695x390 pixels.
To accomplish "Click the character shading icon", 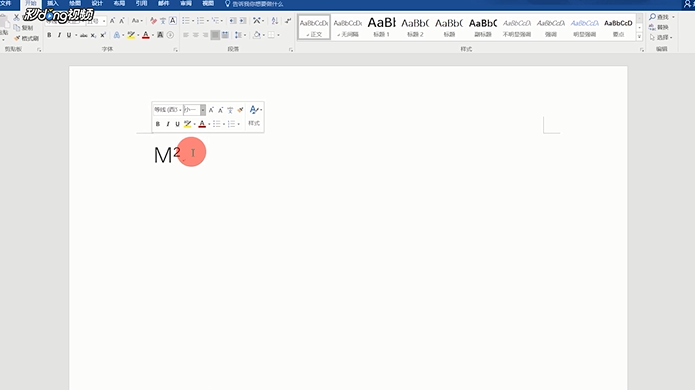I will tap(160, 35).
